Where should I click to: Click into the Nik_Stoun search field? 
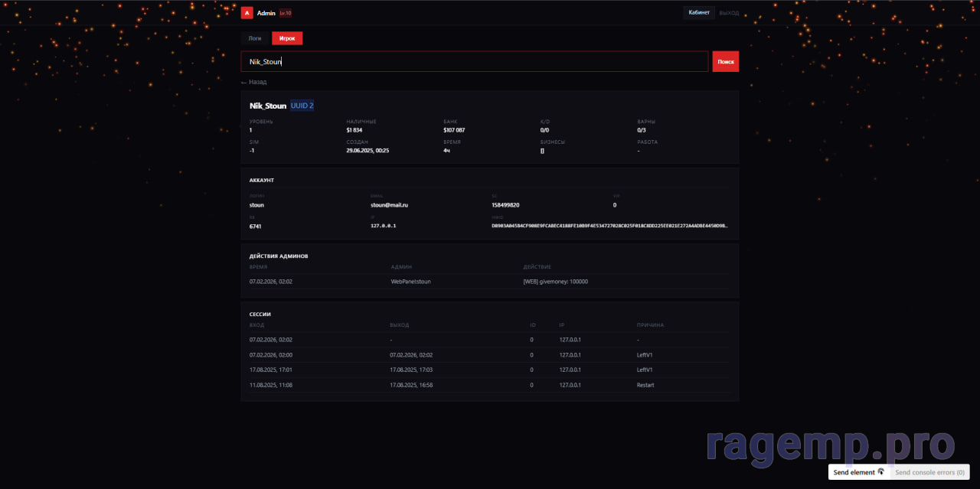[475, 61]
